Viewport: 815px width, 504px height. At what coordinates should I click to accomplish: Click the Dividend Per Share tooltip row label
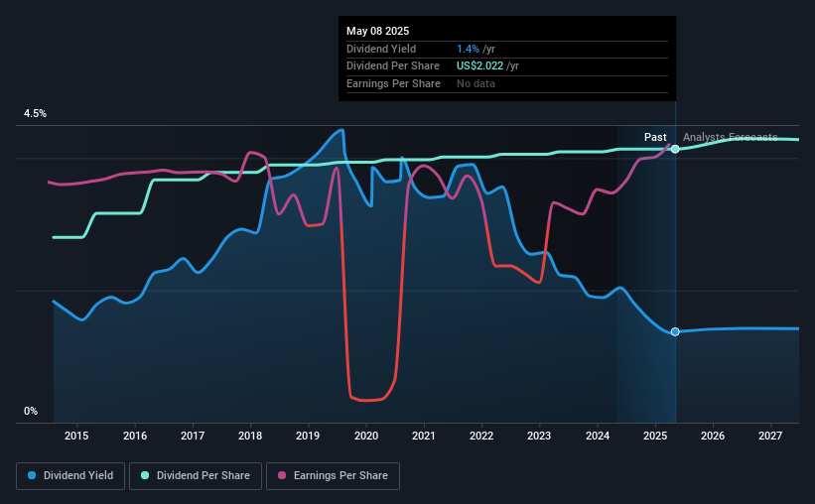click(x=393, y=66)
